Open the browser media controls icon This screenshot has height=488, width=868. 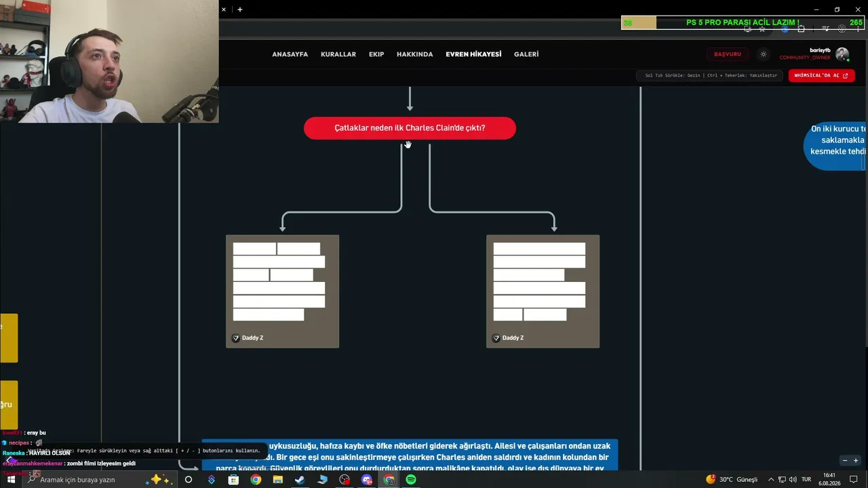pyautogui.click(x=825, y=28)
